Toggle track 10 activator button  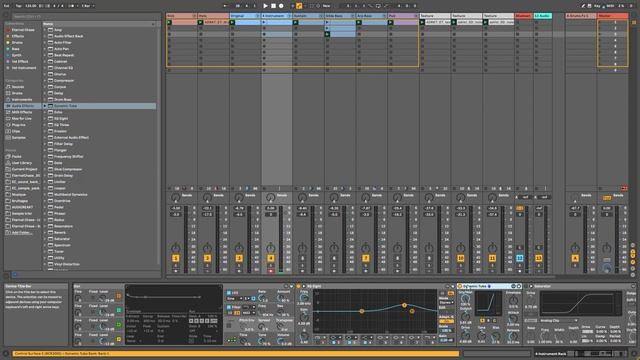(x=461, y=258)
